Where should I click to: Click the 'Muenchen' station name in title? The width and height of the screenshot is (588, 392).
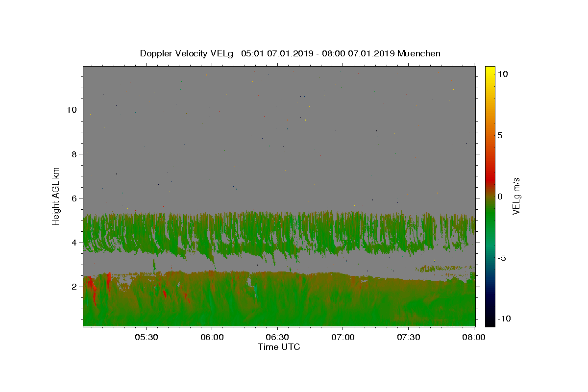[x=419, y=53]
